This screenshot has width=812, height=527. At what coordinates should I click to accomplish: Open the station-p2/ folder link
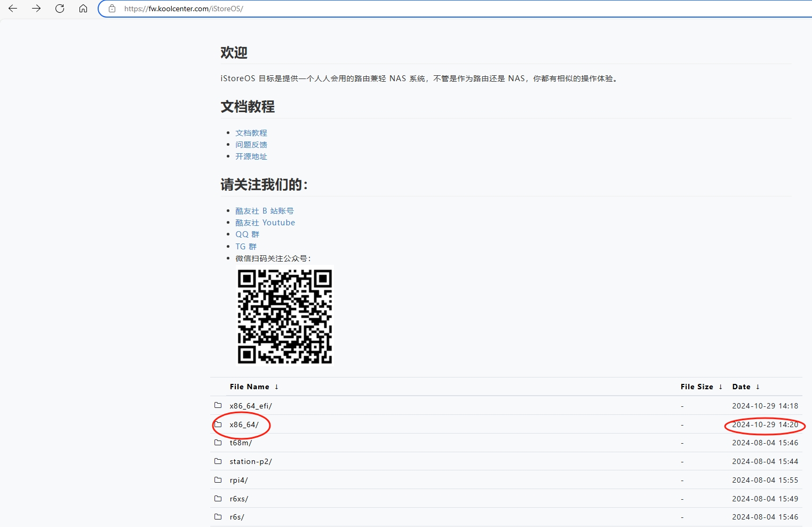(251, 461)
